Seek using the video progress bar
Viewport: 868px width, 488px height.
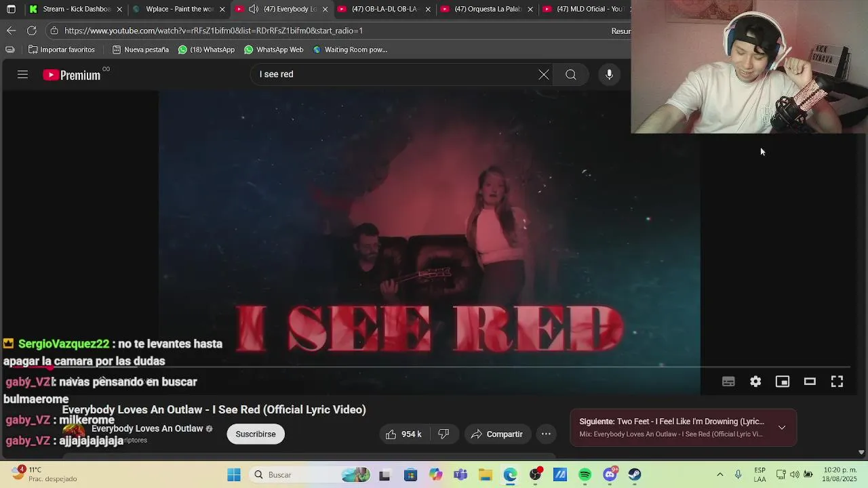[429, 368]
